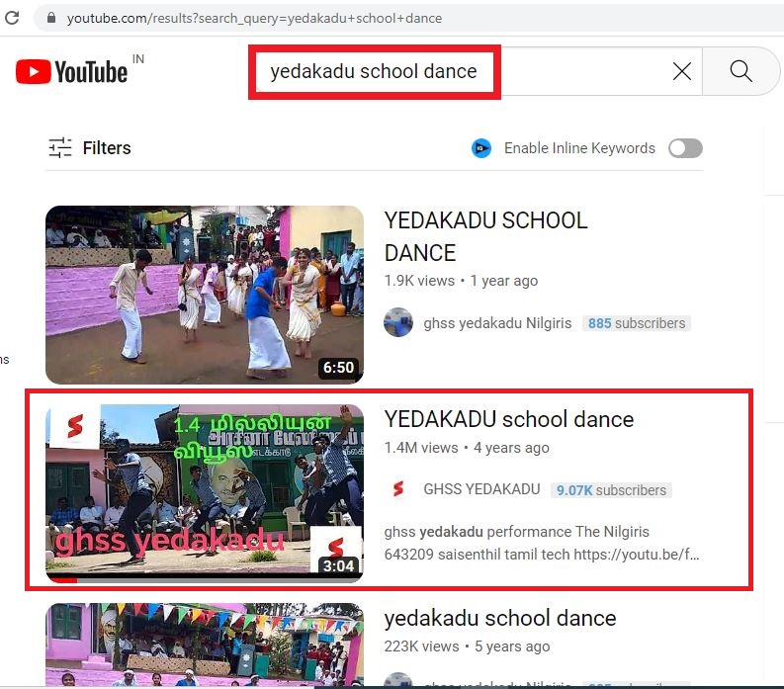Click the '1.4M views • 4 years ago' text
Viewport: 784px width, 689px height.
(467, 448)
